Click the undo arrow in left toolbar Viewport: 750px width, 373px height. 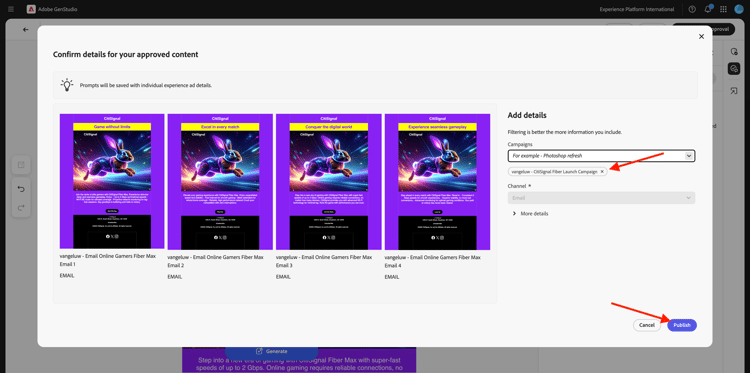tap(21, 189)
